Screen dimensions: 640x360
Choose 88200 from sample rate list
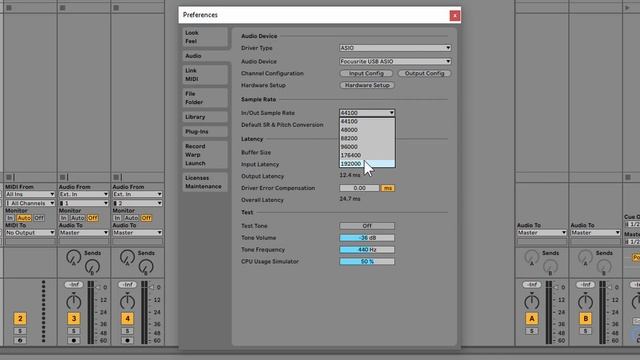click(367, 138)
